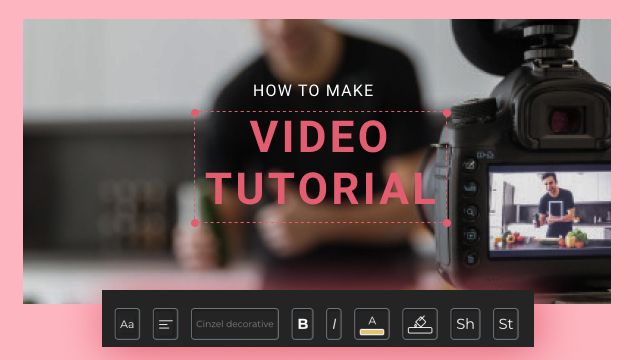640x360 pixels.
Task: Click the bottom-left selection handle
Action: [x=195, y=223]
